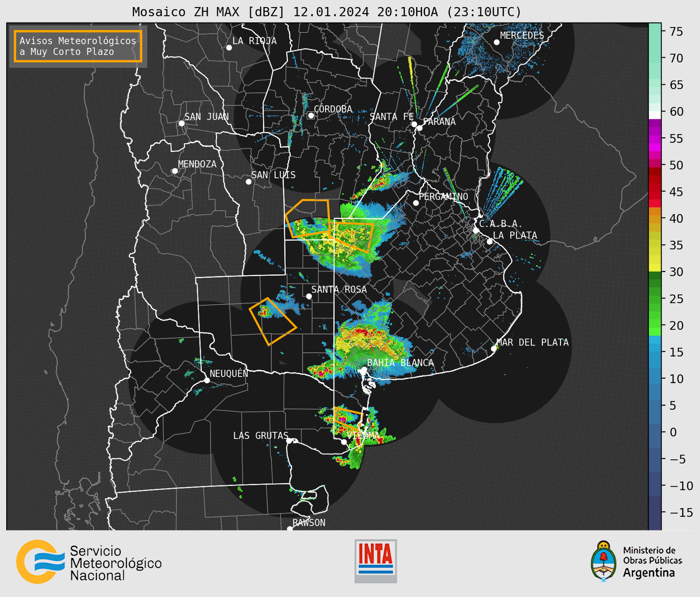The image size is (700, 597).
Task: Click the Paraná city marker dot
Action: tap(420, 128)
